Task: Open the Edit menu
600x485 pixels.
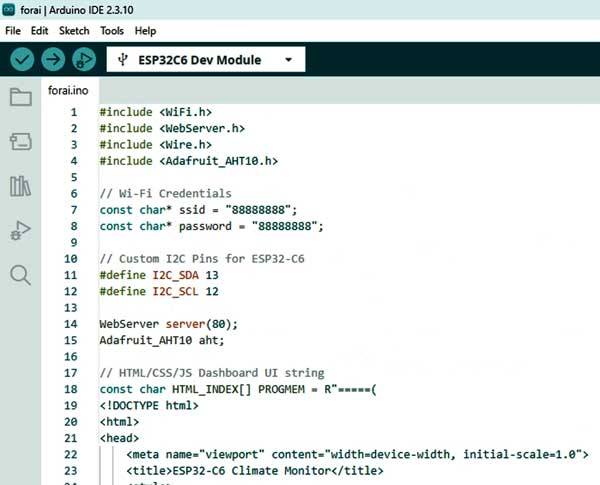Action: (x=39, y=31)
